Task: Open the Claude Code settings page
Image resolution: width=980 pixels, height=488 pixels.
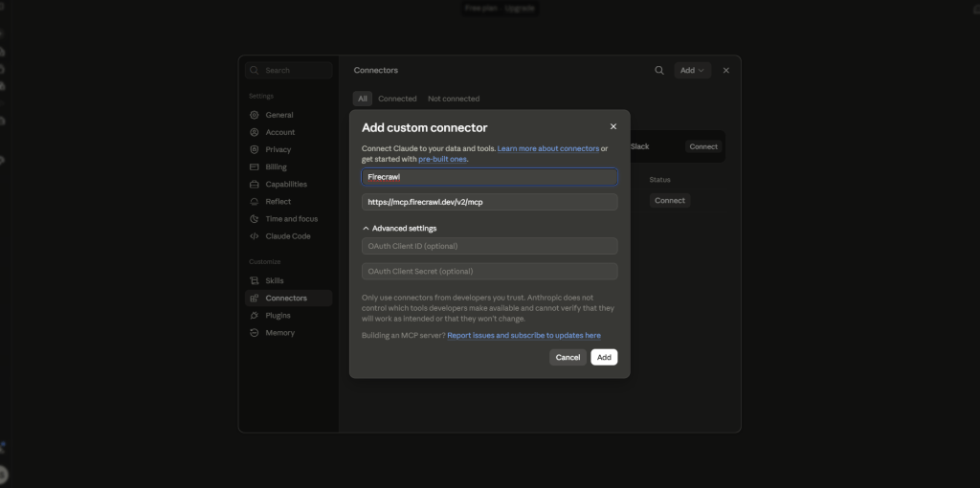Action: tap(288, 236)
